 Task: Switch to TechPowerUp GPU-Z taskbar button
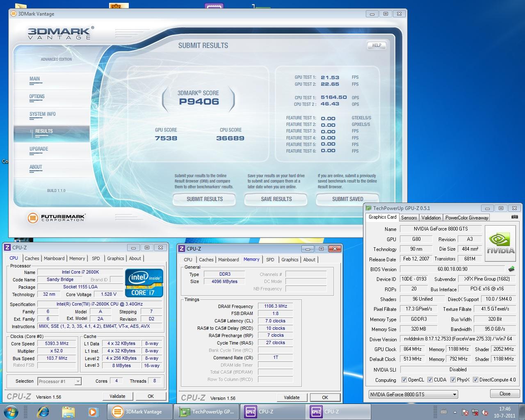(x=207, y=411)
